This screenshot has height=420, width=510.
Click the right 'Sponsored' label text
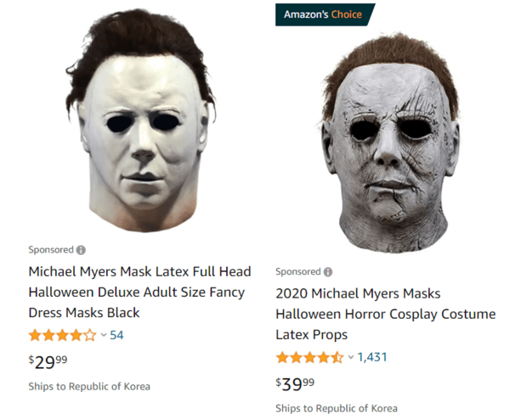[298, 272]
